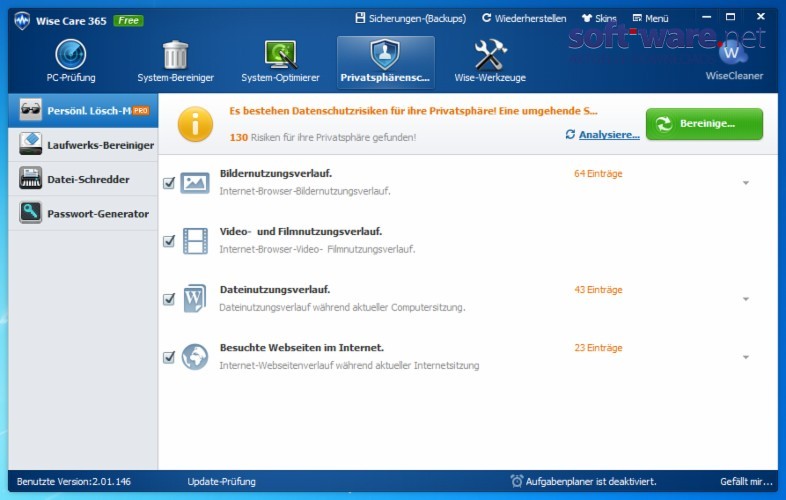
Task: Select Laufwerks-Bereiniger sidebar tab
Action: [x=83, y=145]
